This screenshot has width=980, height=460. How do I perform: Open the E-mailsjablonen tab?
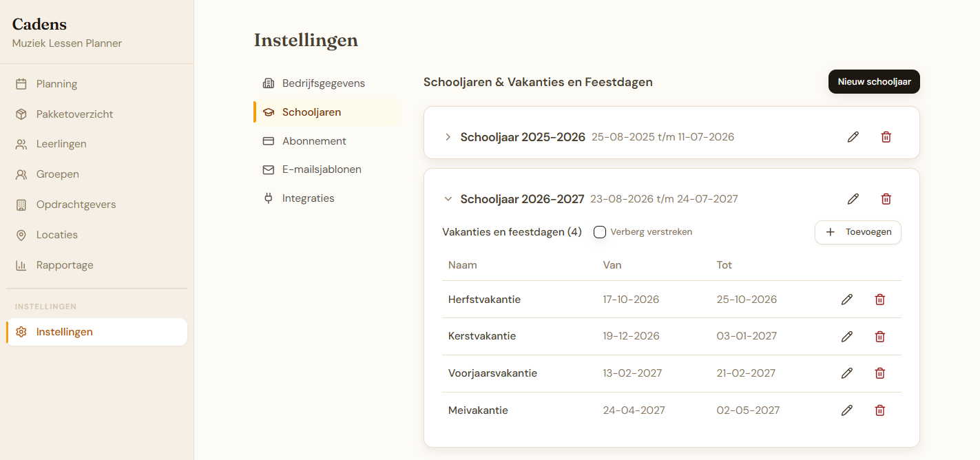tap(322, 169)
